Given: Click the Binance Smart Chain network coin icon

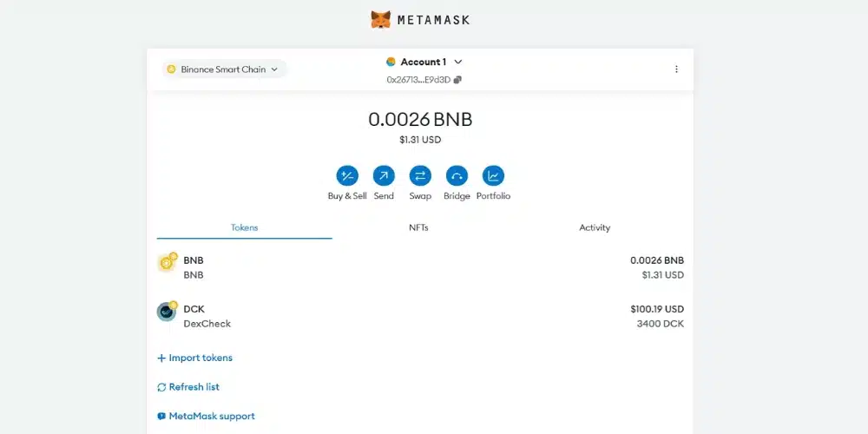Looking at the screenshot, I should [x=171, y=69].
